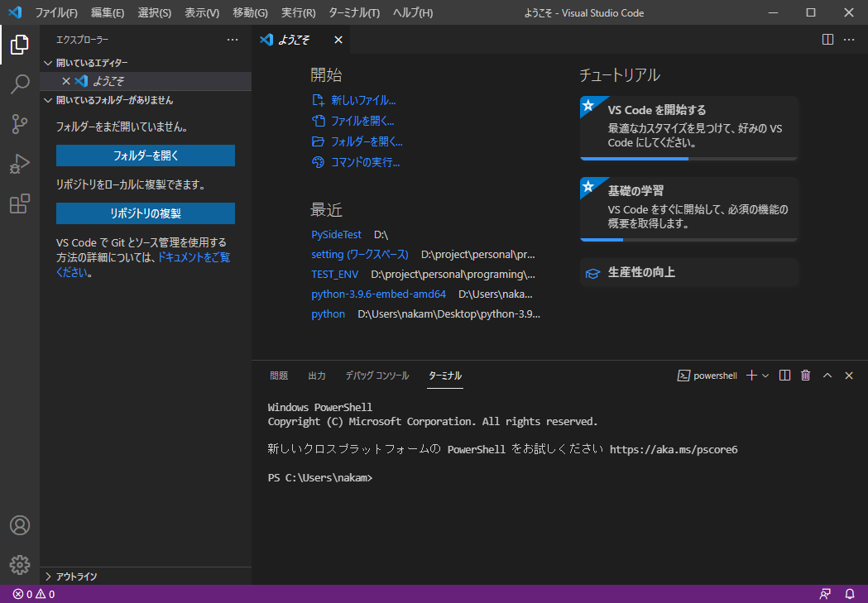Click the VS Code logo in title bar
Screen dimensions: 868x603
[15, 12]
